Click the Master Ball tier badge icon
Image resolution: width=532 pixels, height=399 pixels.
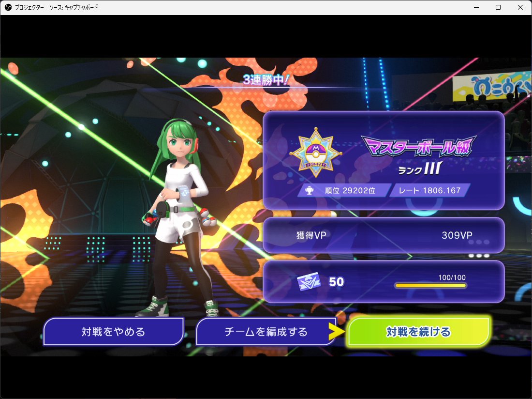[316, 153]
